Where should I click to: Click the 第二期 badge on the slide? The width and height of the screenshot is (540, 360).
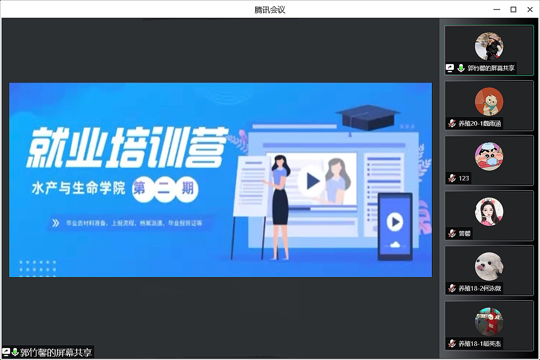point(165,189)
